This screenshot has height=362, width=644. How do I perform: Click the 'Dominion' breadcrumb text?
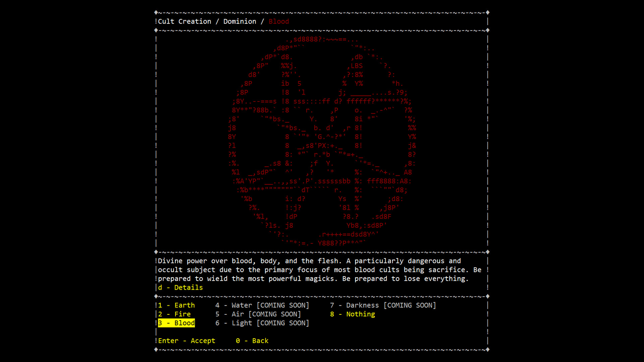[x=240, y=21]
